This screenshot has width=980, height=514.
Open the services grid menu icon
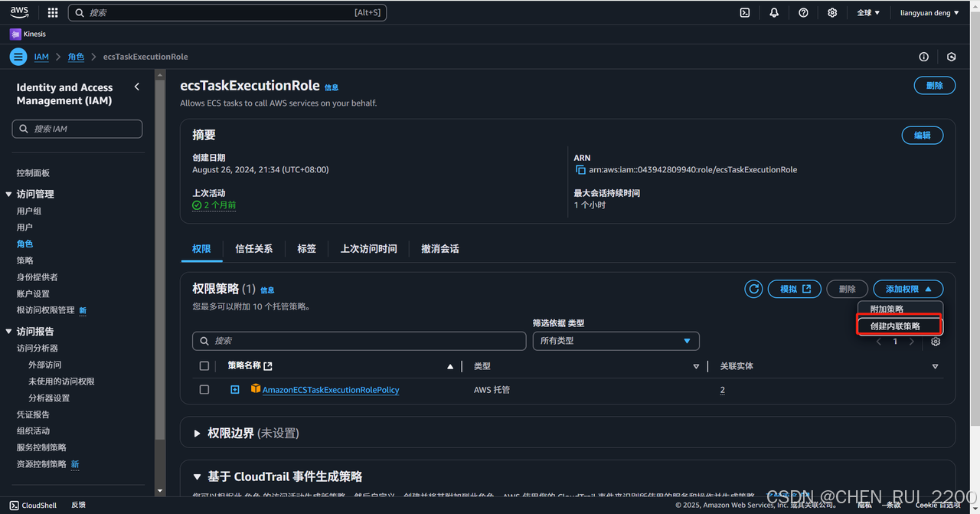[x=53, y=12]
